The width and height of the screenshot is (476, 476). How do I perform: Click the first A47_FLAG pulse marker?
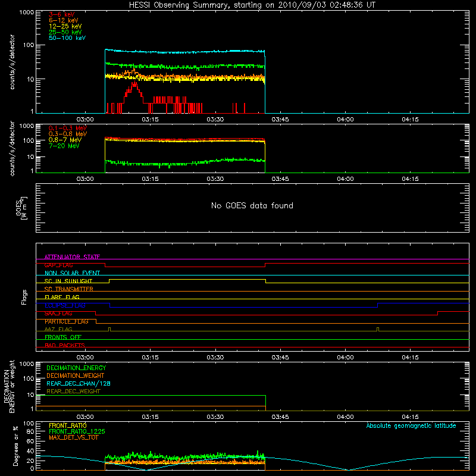(x=109, y=329)
